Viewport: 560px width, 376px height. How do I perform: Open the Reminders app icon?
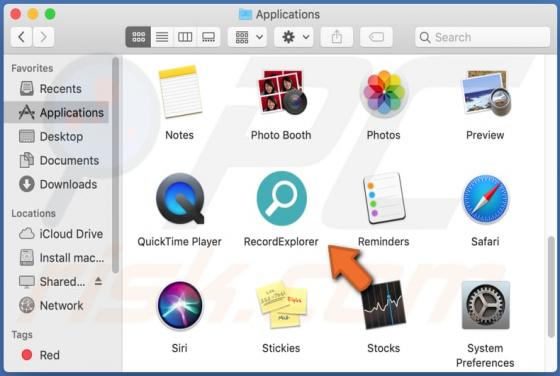[x=384, y=199]
